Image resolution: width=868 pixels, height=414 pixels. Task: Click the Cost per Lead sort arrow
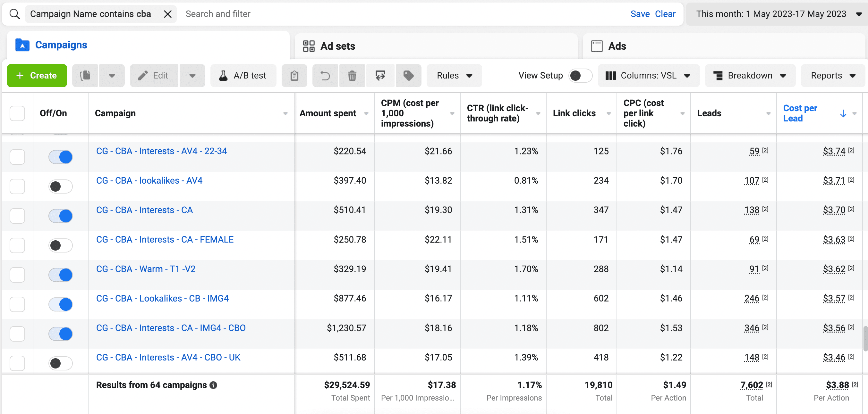click(x=843, y=113)
